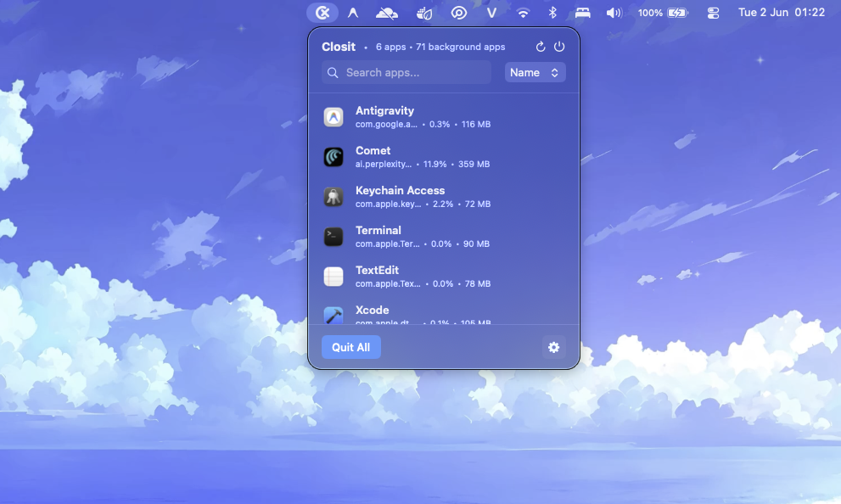Click the Antigravity app icon
The image size is (841, 504).
click(x=333, y=117)
